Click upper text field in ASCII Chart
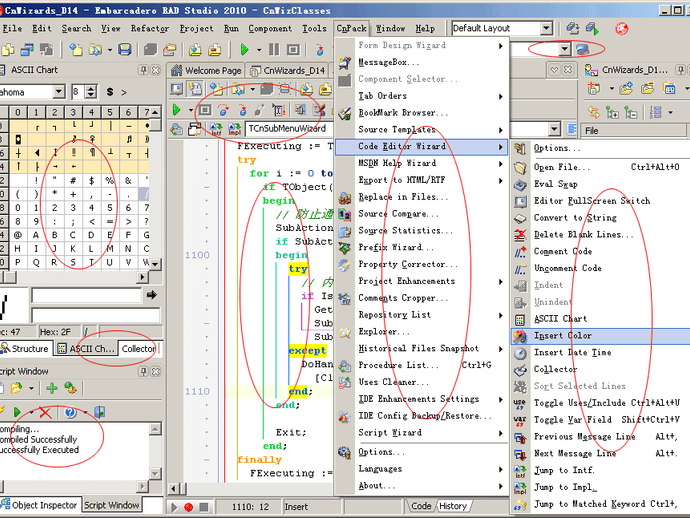690x518 pixels. pyautogui.click(x=87, y=295)
